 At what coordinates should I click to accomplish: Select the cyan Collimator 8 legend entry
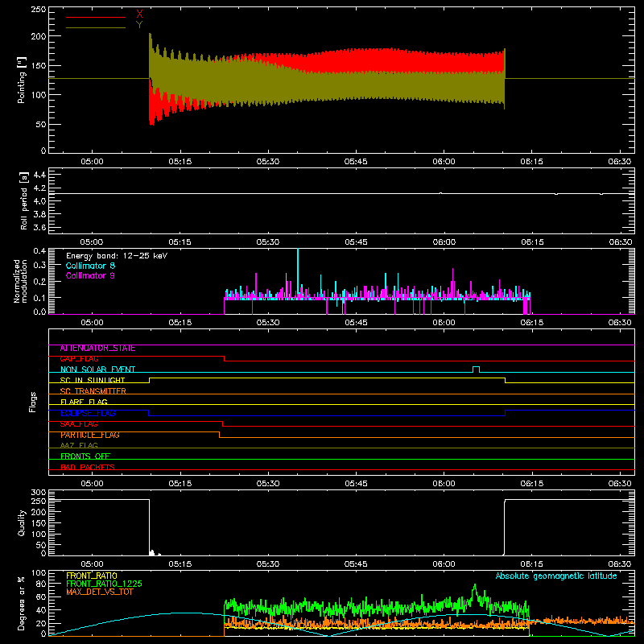90,266
